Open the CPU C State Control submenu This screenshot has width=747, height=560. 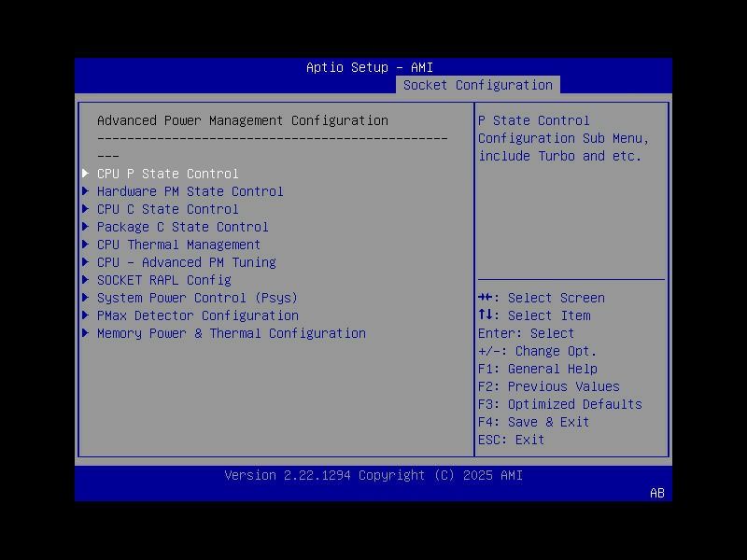point(168,208)
